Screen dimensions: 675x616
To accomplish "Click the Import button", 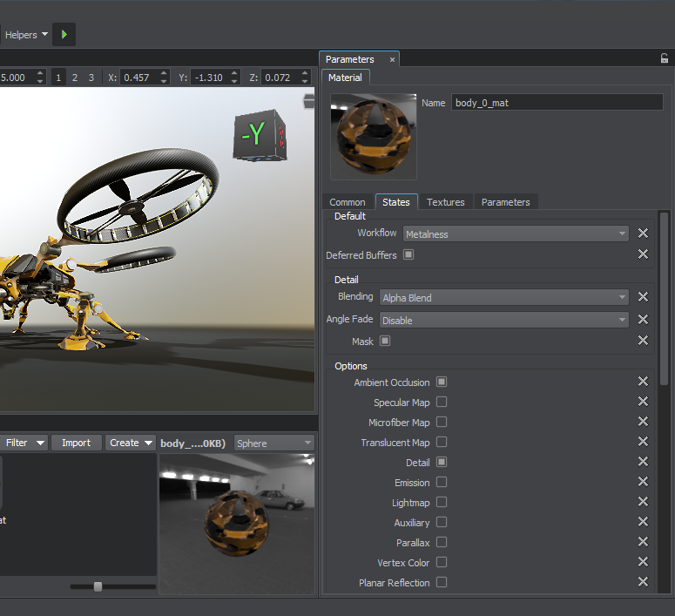I will click(x=76, y=443).
